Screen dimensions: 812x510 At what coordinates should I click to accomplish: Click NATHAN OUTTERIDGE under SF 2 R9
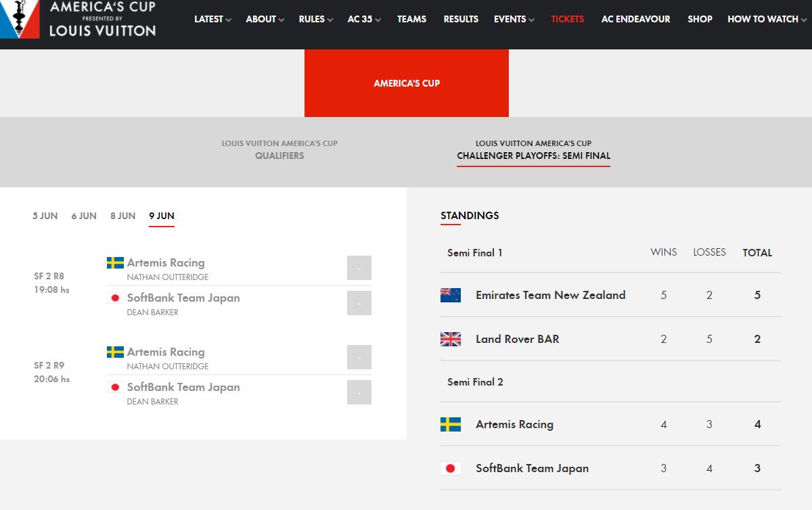coord(168,367)
